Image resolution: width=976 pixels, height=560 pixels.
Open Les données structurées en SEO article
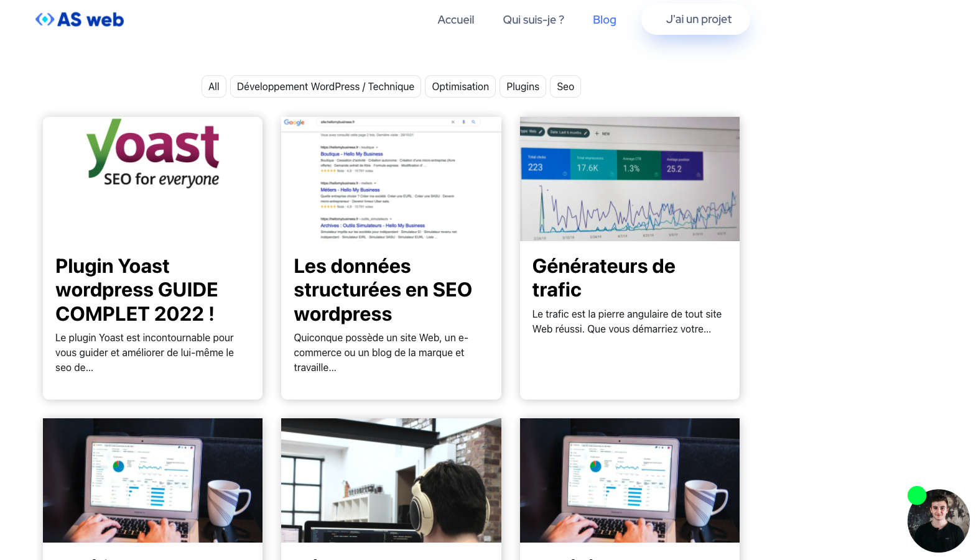pyautogui.click(x=383, y=290)
